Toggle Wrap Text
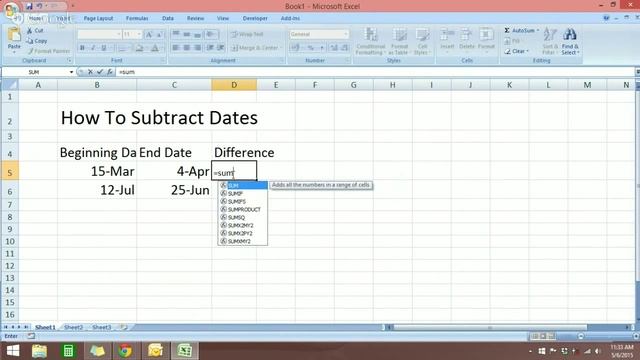The width and height of the screenshot is (640, 360). [247, 34]
